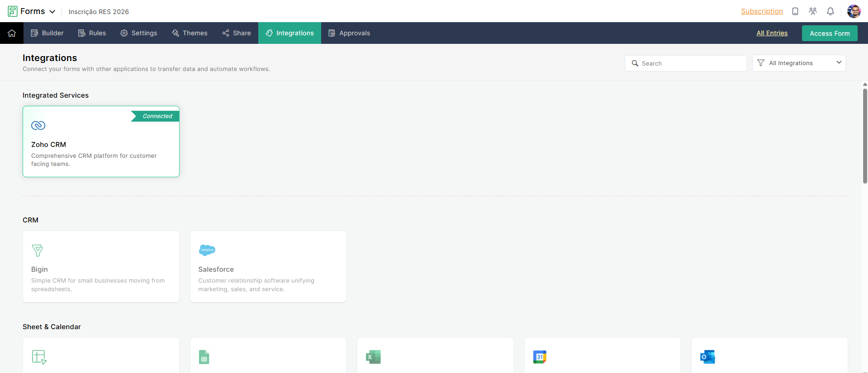
Task: Open the All Entries link
Action: click(772, 33)
